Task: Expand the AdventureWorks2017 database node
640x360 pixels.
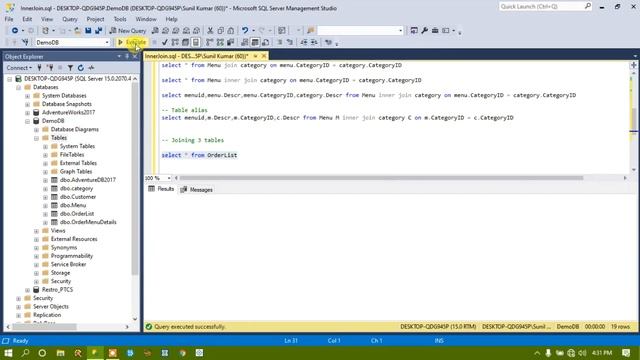Action: 27,113
